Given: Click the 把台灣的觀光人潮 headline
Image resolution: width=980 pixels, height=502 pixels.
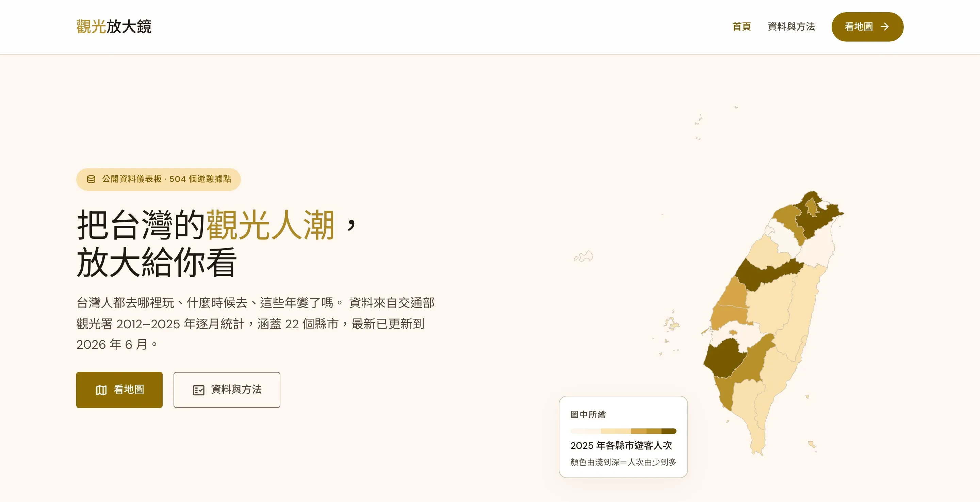Looking at the screenshot, I should [217, 225].
